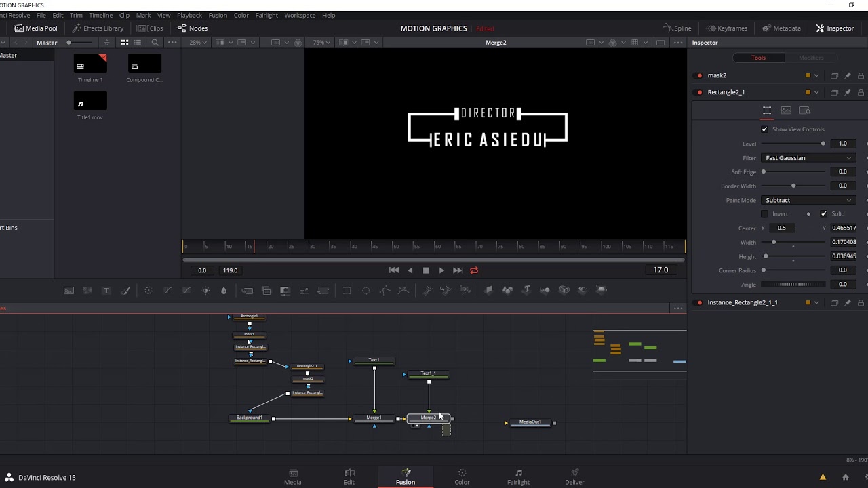The height and width of the screenshot is (488, 868).
Task: Switch to the Color page
Action: [x=462, y=477]
